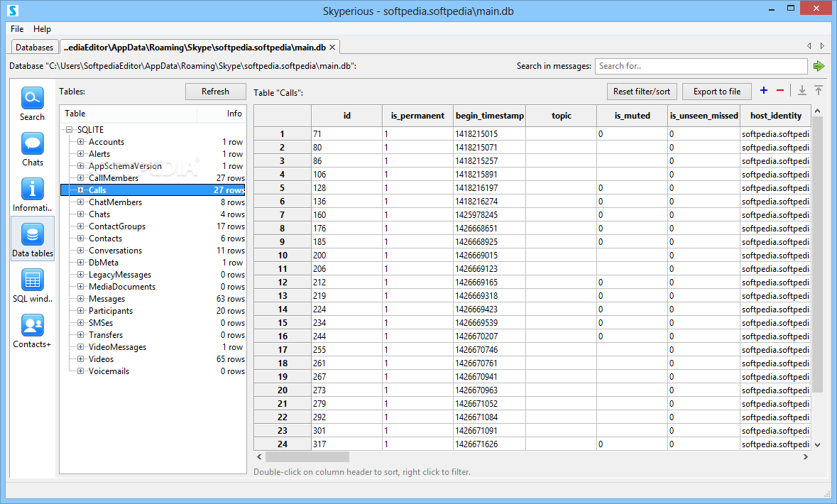Image resolution: width=837 pixels, height=504 pixels.
Task: Click id cell with value 317
Action: (347, 444)
